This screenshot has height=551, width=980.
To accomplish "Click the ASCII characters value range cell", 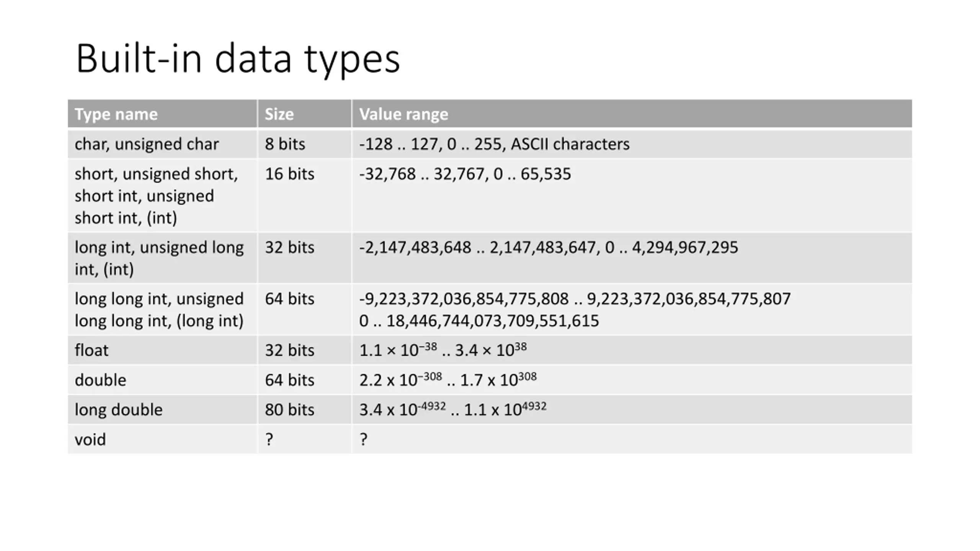I will pos(632,144).
